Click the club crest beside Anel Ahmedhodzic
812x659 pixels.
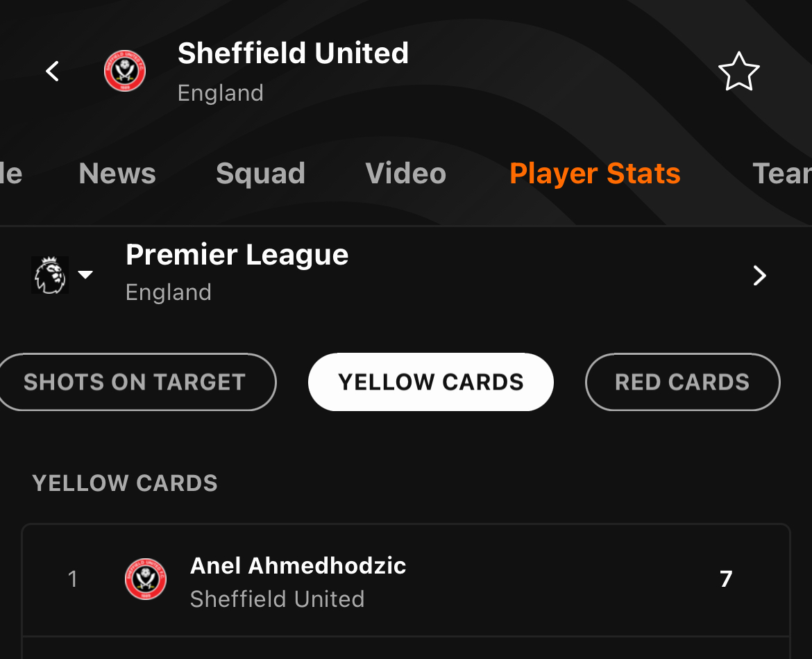tap(146, 579)
